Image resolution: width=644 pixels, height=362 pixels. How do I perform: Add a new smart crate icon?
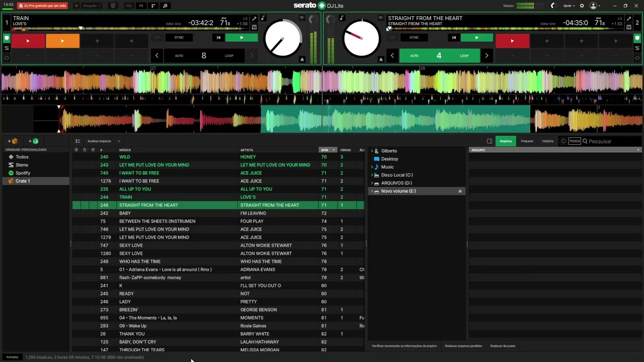coord(33,141)
